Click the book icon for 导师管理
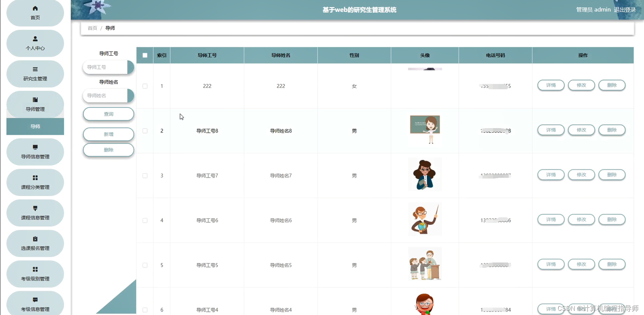The height and width of the screenshot is (315, 644). [x=35, y=100]
